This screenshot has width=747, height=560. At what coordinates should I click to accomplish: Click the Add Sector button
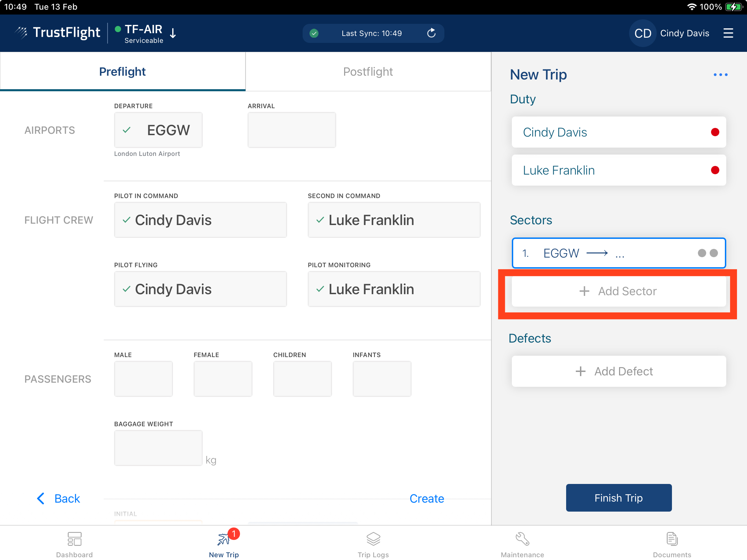click(619, 291)
